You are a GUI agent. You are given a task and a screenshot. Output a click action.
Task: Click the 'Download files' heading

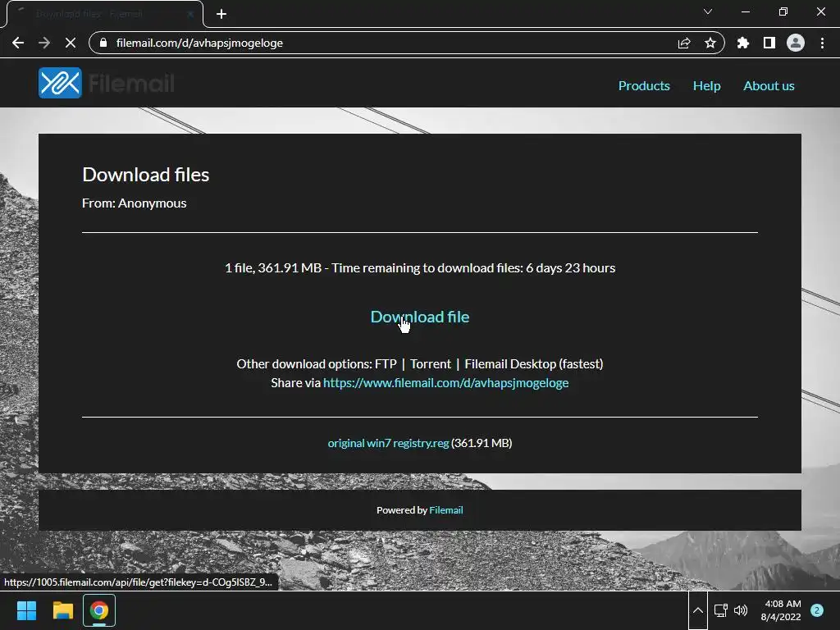[146, 175]
